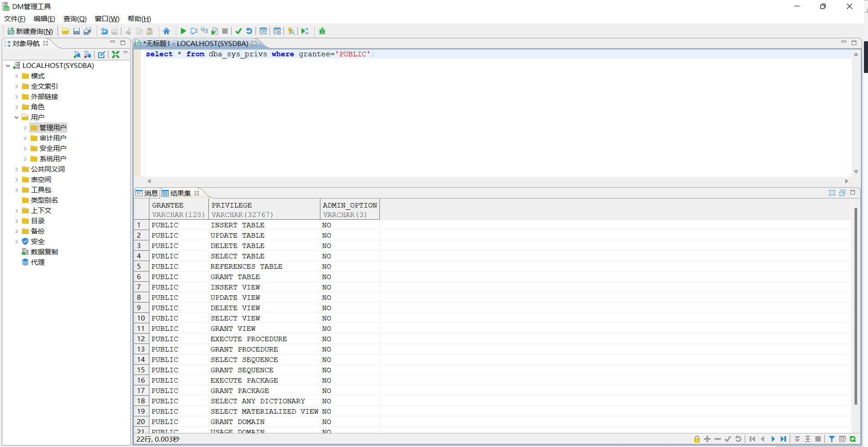Toggle result set lock icon
868x447 pixels.
[697, 439]
